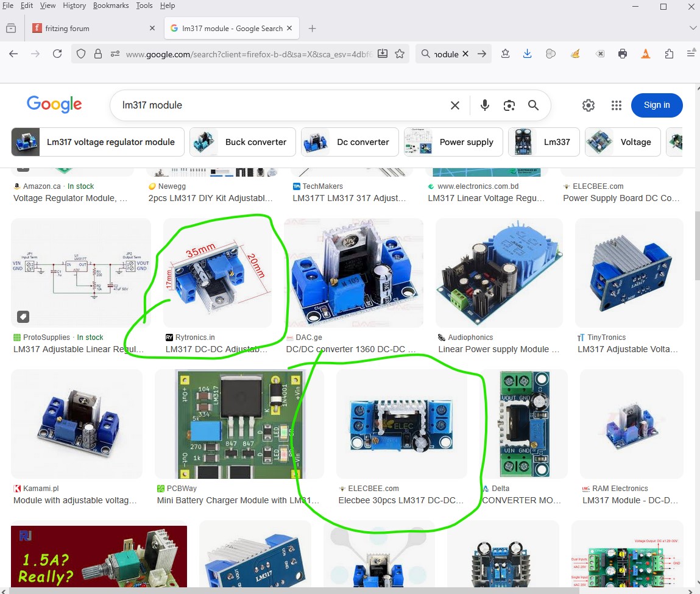Select the Buck converter filter chip
This screenshot has width=700, height=594.
[x=242, y=142]
